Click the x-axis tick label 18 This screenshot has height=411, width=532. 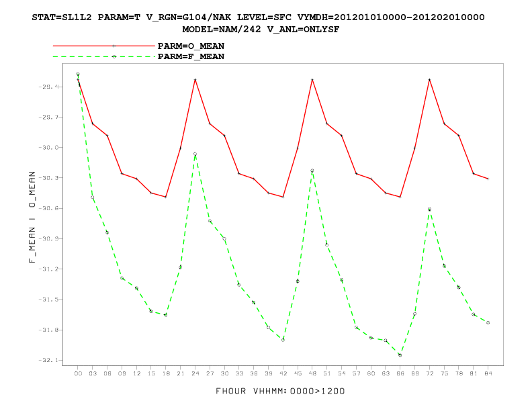166,373
